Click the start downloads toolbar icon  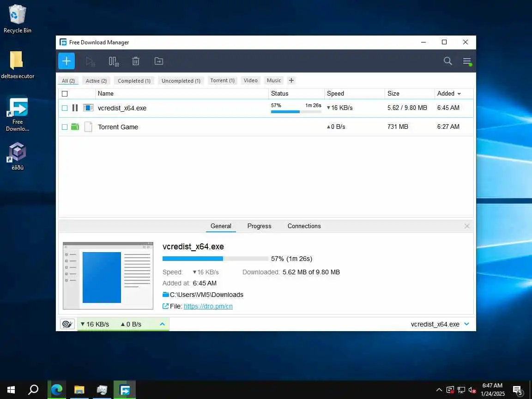(90, 61)
